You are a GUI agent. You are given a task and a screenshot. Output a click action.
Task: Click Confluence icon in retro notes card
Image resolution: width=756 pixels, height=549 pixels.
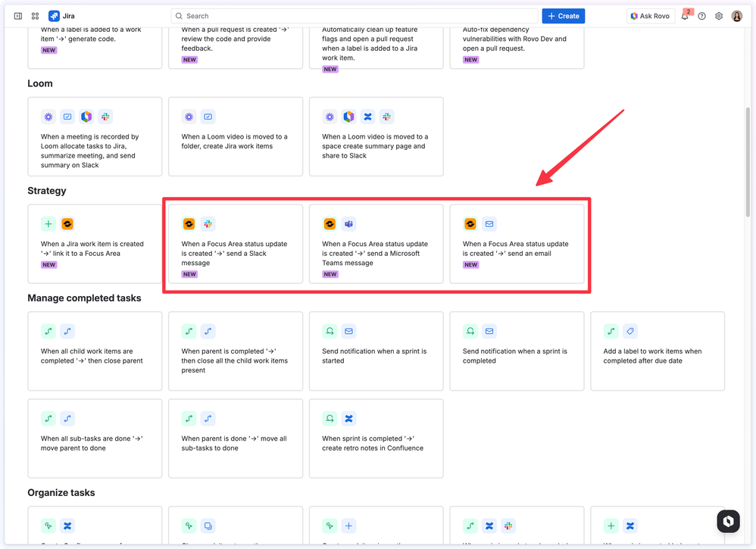(348, 419)
